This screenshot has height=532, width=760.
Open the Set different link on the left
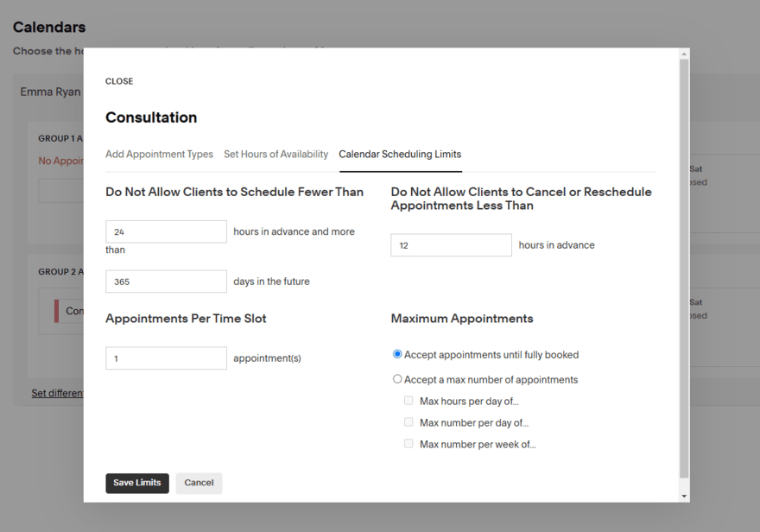coord(55,393)
